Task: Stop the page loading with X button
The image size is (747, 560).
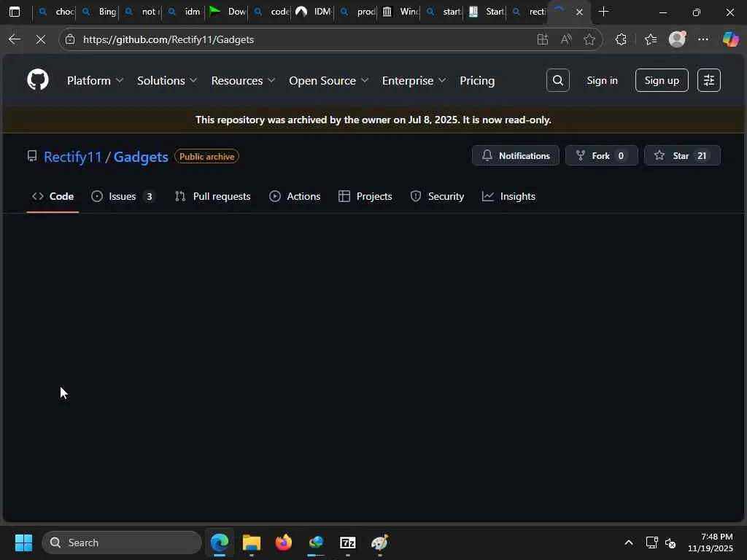Action: 41,39
